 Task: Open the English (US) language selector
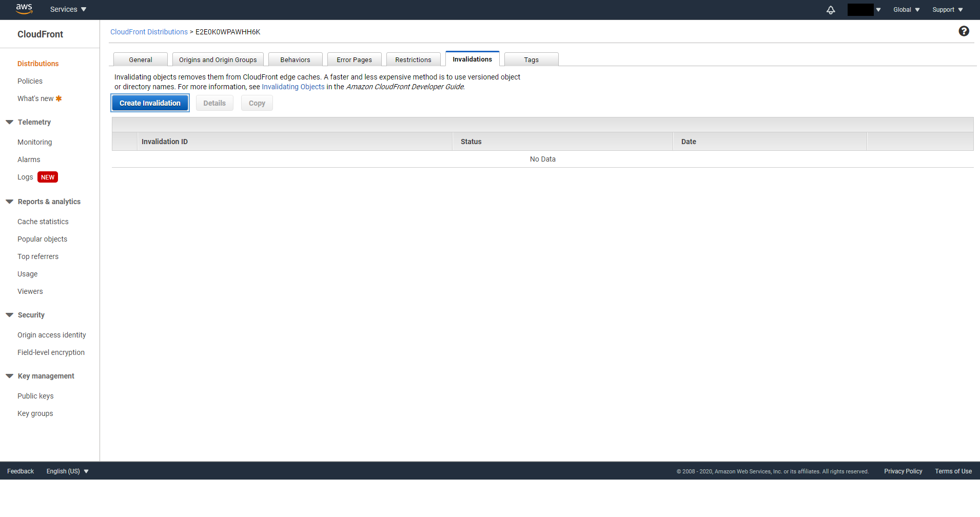click(67, 471)
